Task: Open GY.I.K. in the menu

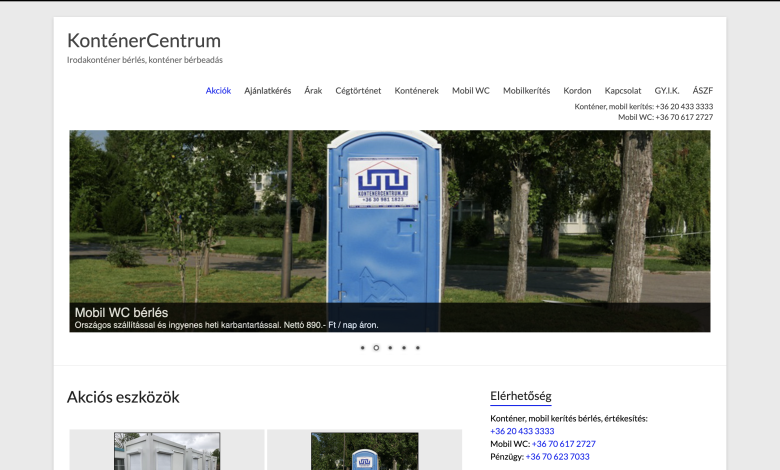Action: click(x=667, y=91)
